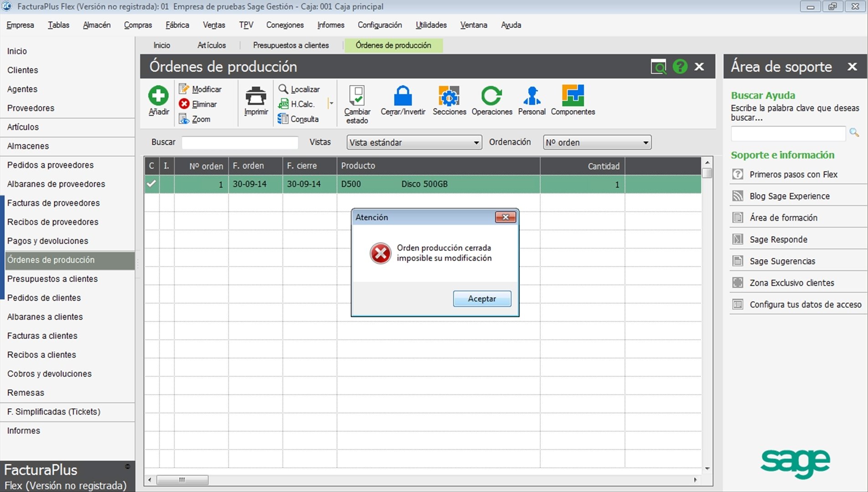
Task: Close the Órdenes de producción panel
Action: point(699,67)
